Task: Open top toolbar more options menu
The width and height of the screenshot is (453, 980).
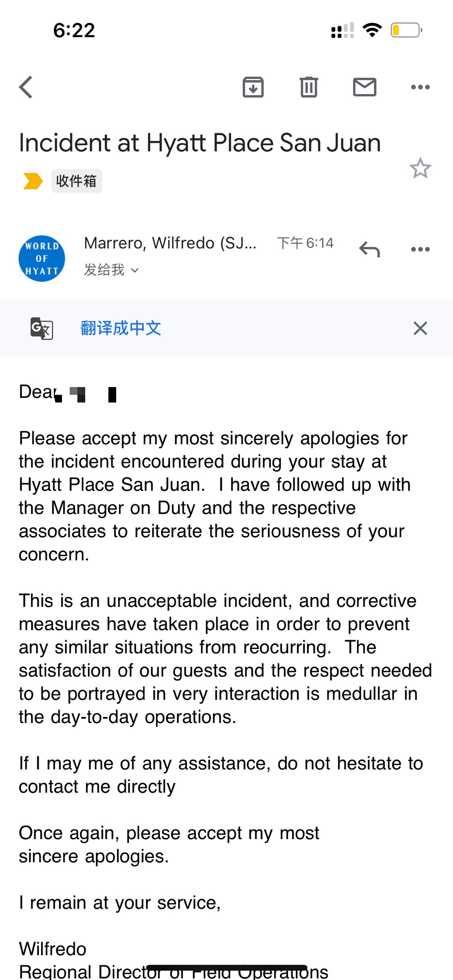Action: click(x=420, y=87)
